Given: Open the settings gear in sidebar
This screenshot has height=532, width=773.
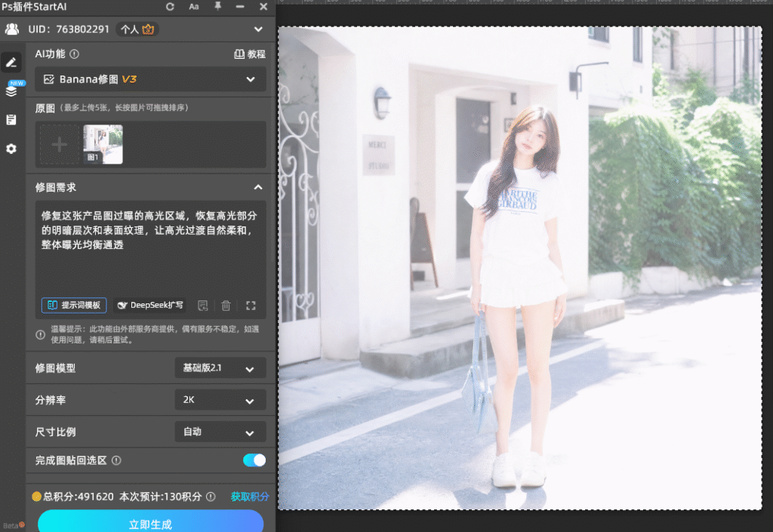Looking at the screenshot, I should pyautogui.click(x=11, y=148).
